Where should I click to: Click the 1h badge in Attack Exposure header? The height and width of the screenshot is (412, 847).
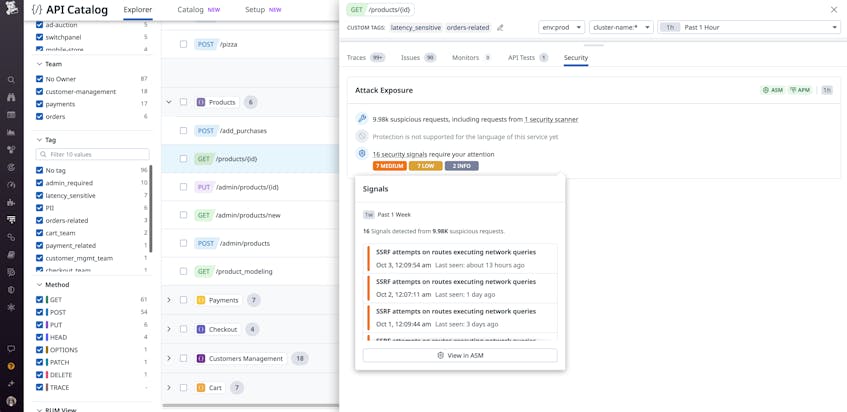click(x=827, y=90)
